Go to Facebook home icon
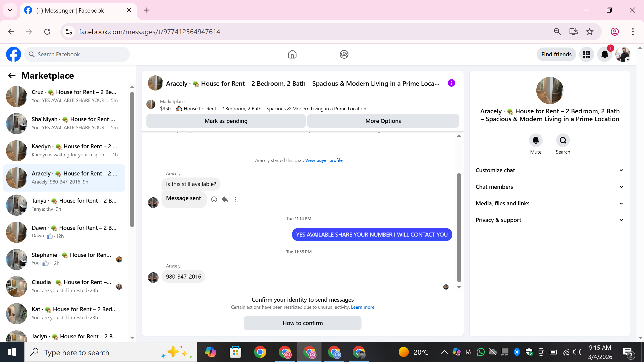The width and height of the screenshot is (644, 362). pos(292,54)
